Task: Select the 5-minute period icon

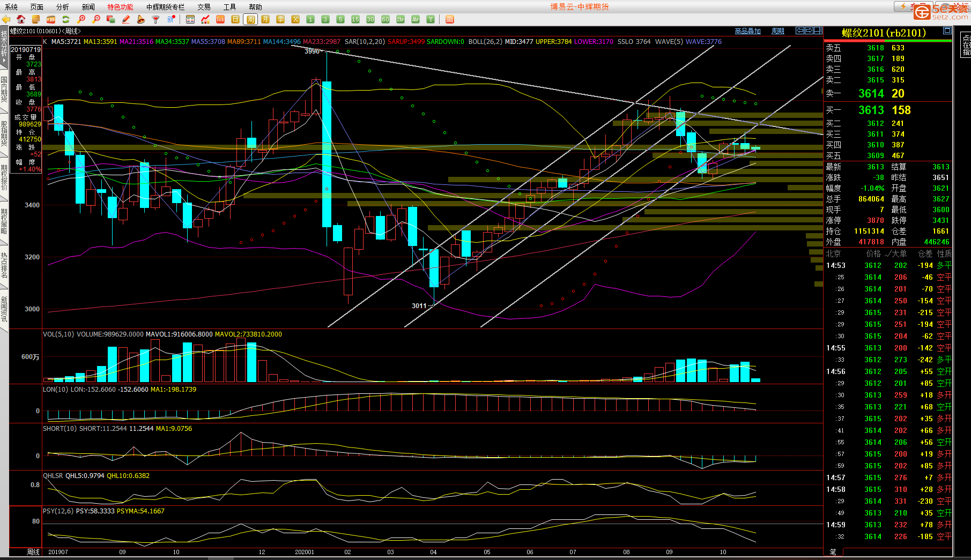Action: pos(340,19)
